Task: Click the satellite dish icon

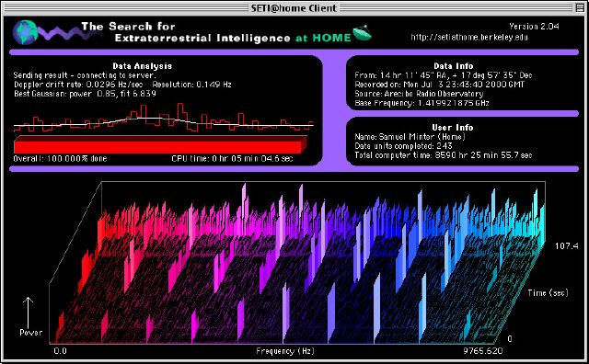Action: tap(362, 33)
